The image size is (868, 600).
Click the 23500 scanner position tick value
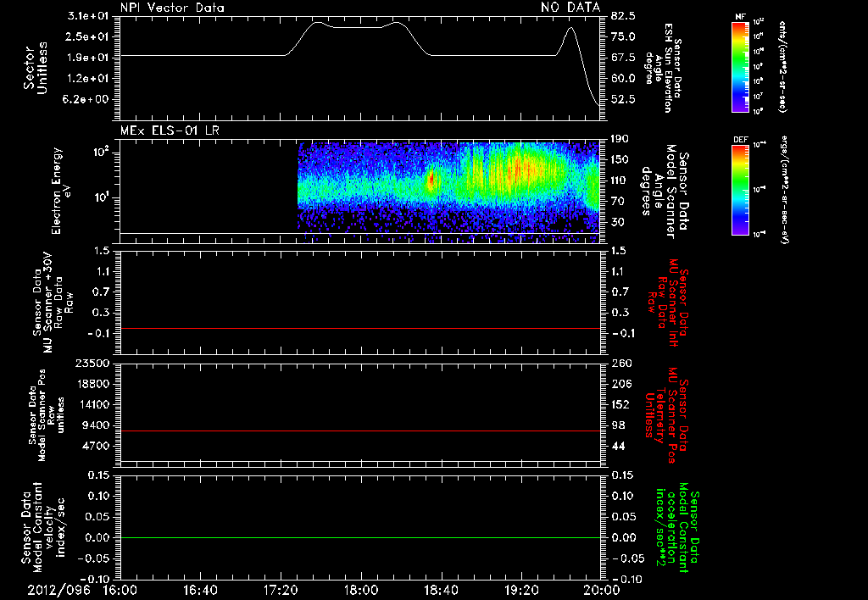pyautogui.click(x=92, y=363)
